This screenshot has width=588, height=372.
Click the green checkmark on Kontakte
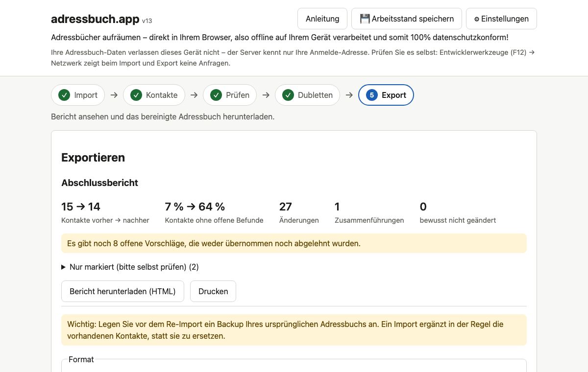pyautogui.click(x=136, y=95)
